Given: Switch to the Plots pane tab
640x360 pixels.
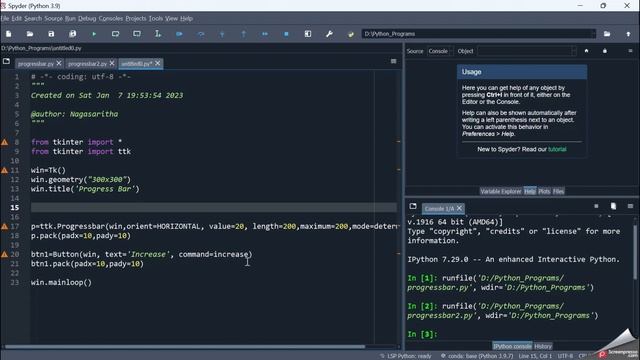Looking at the screenshot, I should point(544,191).
